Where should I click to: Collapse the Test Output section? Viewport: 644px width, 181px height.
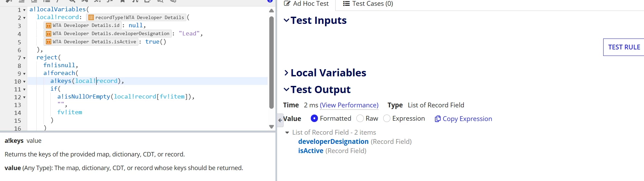pos(286,90)
